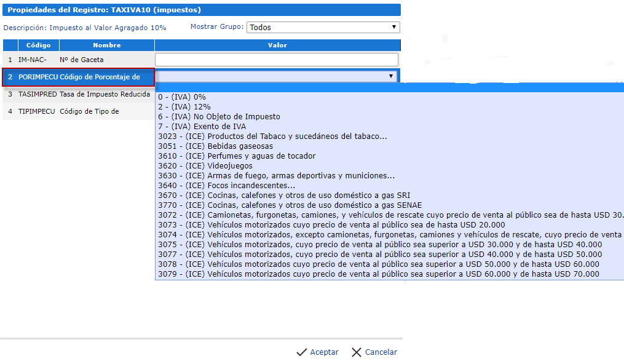624x364 pixels.
Task: Click the Código column header
Action: 39,45
